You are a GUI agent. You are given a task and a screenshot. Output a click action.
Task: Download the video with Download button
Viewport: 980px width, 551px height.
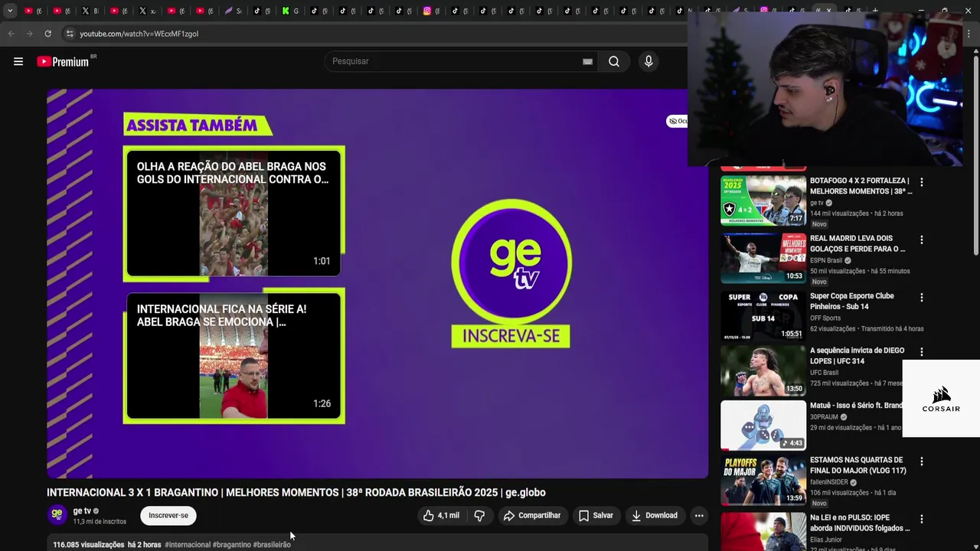click(x=655, y=516)
